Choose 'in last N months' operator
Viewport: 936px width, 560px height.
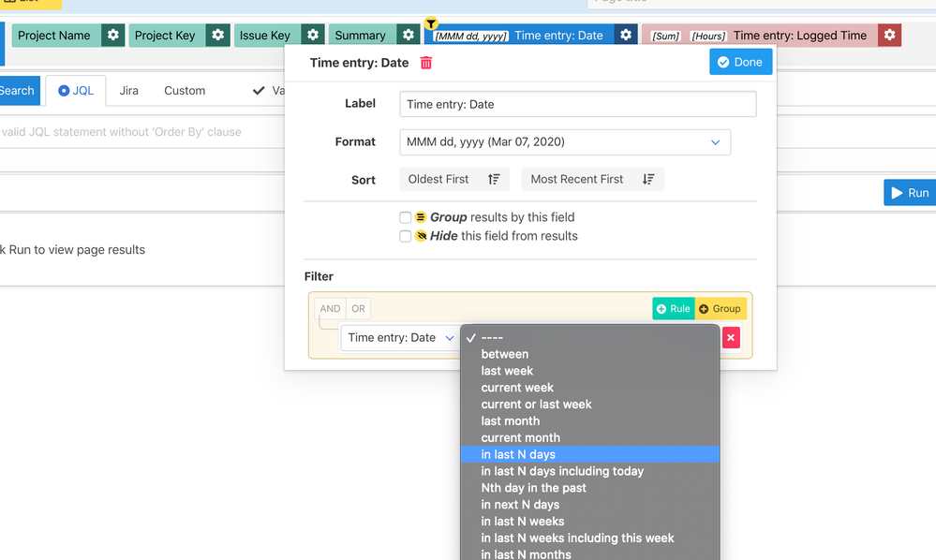589,553
